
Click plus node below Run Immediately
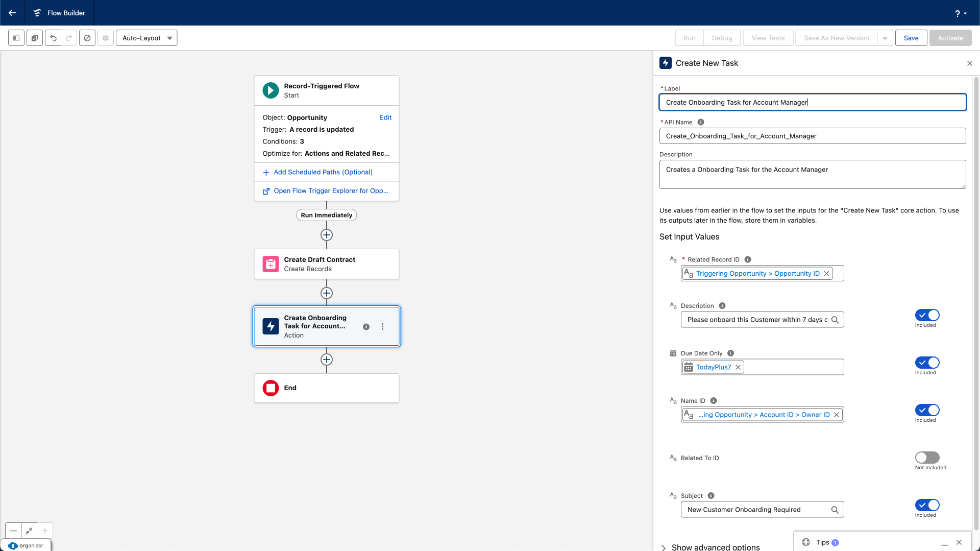tap(327, 235)
